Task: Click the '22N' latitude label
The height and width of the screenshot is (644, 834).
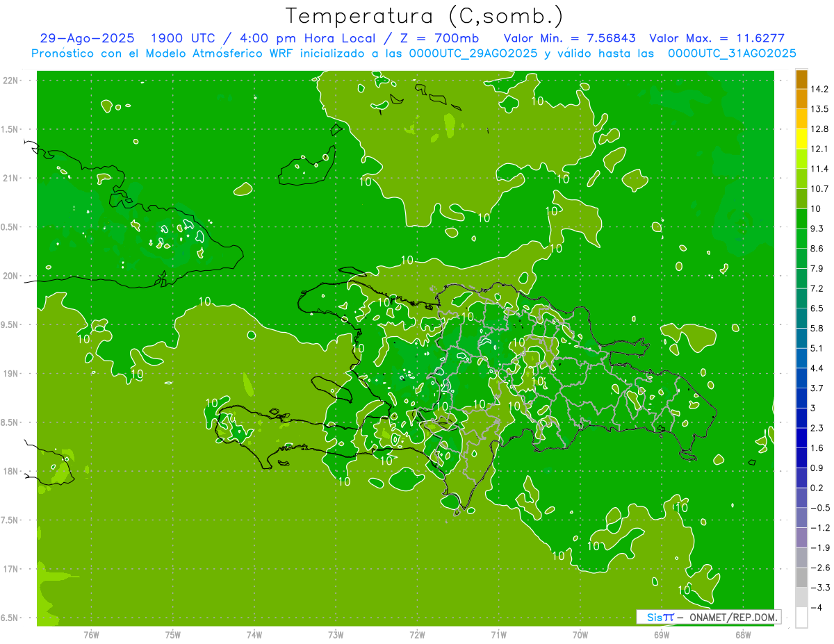Action: pyautogui.click(x=10, y=80)
